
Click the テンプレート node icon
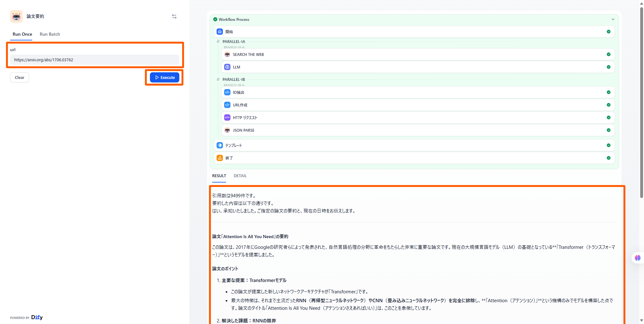220,145
